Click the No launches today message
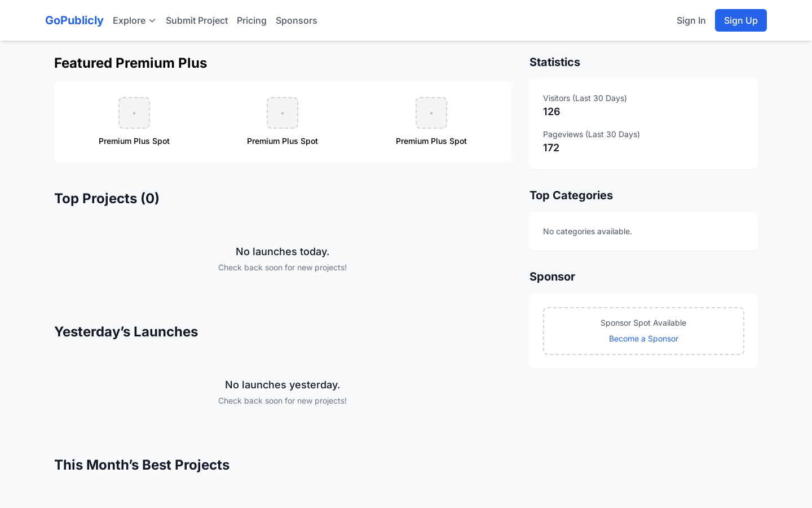 click(283, 252)
